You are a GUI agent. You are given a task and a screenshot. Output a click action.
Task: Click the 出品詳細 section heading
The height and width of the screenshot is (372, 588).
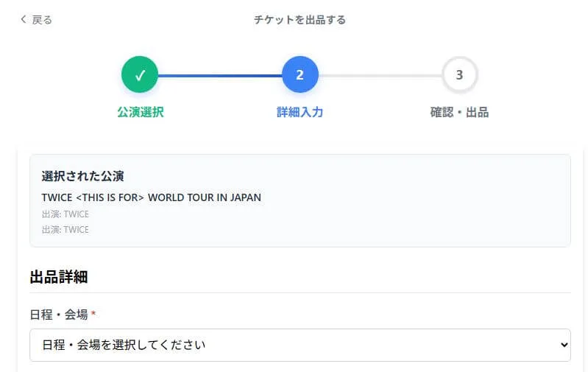(x=59, y=277)
